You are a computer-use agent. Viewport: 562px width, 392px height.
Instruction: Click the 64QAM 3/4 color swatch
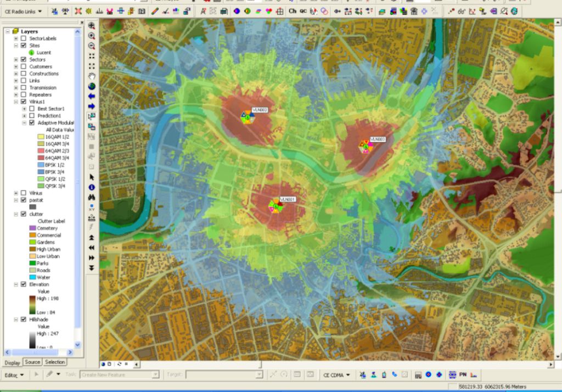[x=41, y=158]
